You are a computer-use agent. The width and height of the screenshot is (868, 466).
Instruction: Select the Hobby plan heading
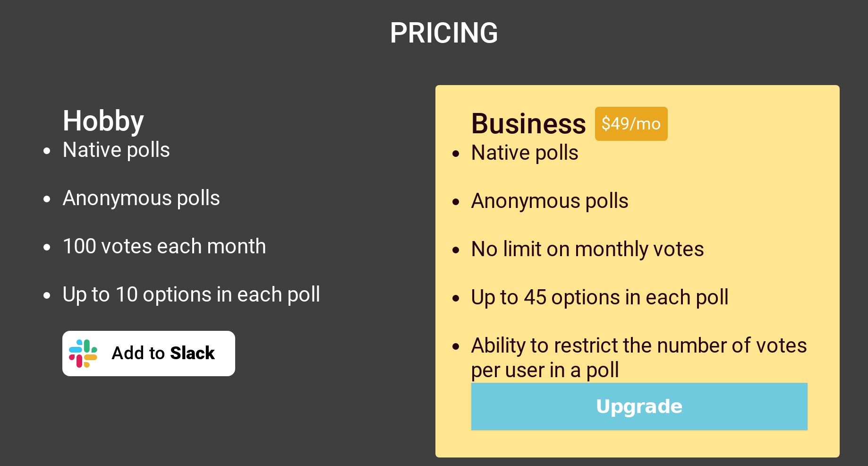(x=103, y=121)
